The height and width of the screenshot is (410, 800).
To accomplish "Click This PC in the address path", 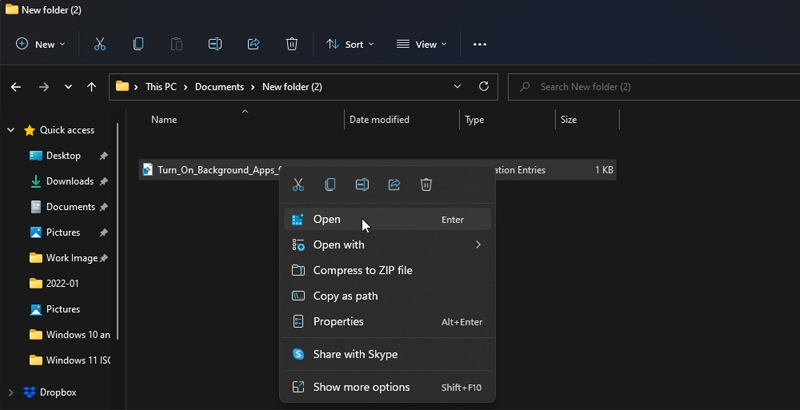I will [x=161, y=87].
